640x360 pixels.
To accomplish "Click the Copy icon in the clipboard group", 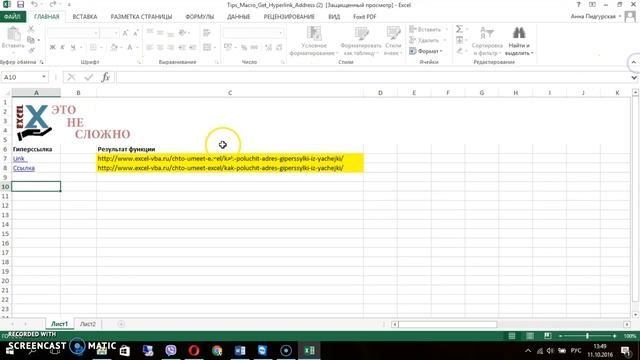I will click(31, 40).
